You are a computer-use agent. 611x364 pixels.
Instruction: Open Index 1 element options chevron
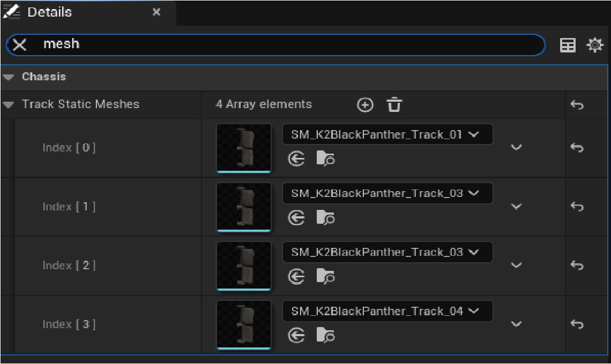pos(516,207)
